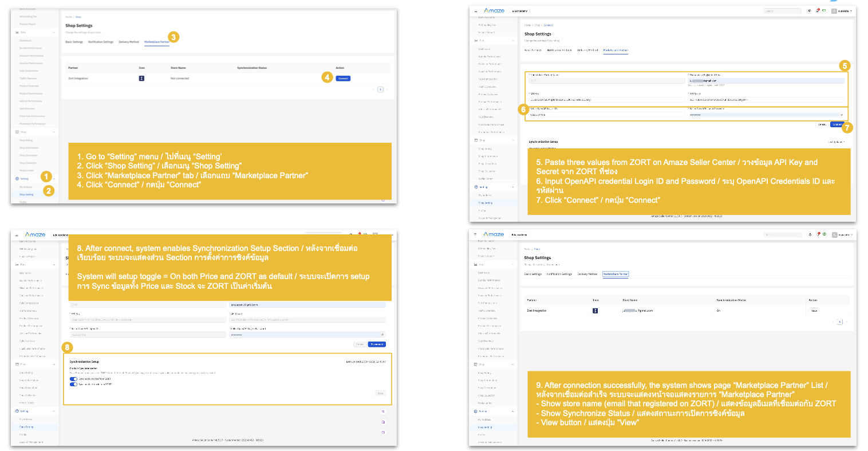The image size is (868, 451).
Task: Click the API Key field in the steps 5-7 form
Action: (606, 100)
